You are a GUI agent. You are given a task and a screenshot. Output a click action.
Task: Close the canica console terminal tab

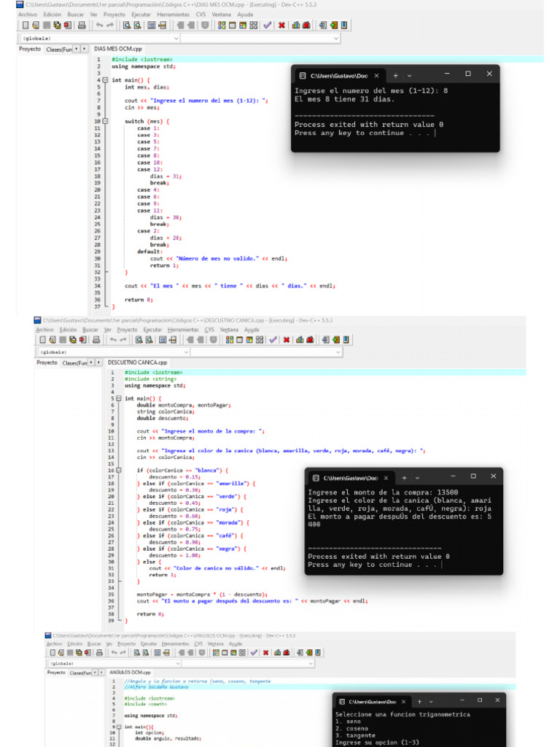386,477
